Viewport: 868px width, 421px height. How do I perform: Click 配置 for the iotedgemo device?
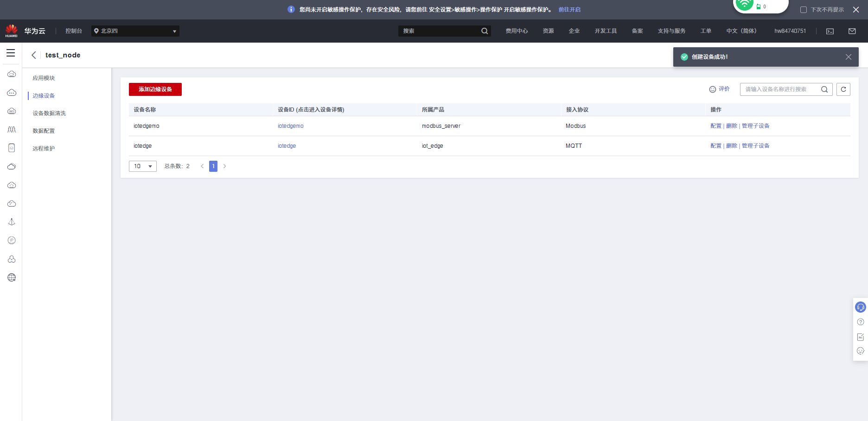tap(716, 126)
